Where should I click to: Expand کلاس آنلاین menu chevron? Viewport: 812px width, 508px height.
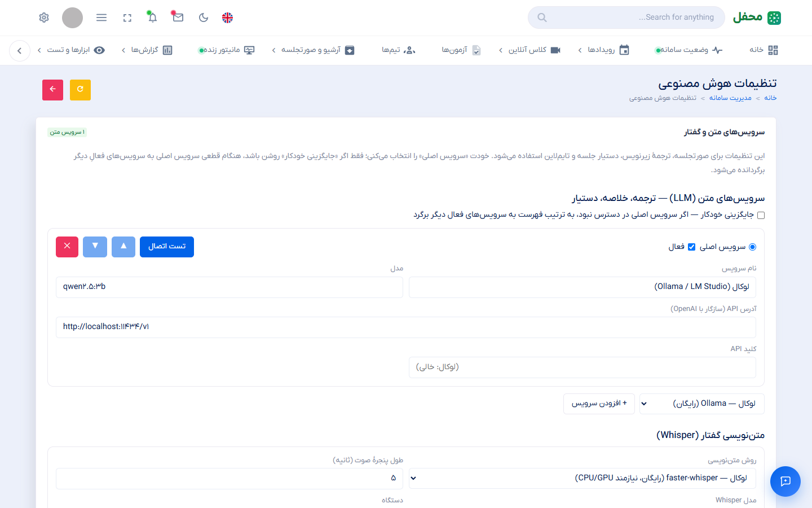pyautogui.click(x=500, y=50)
